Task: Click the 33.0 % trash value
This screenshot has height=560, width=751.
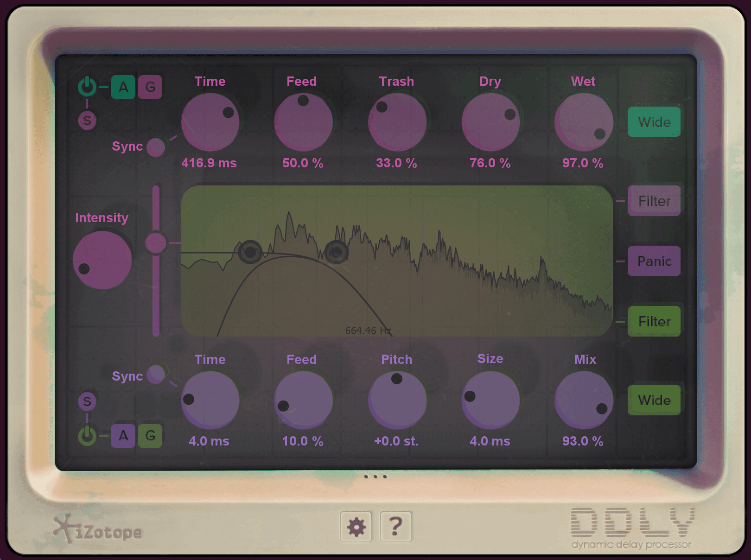Action: pyautogui.click(x=396, y=163)
